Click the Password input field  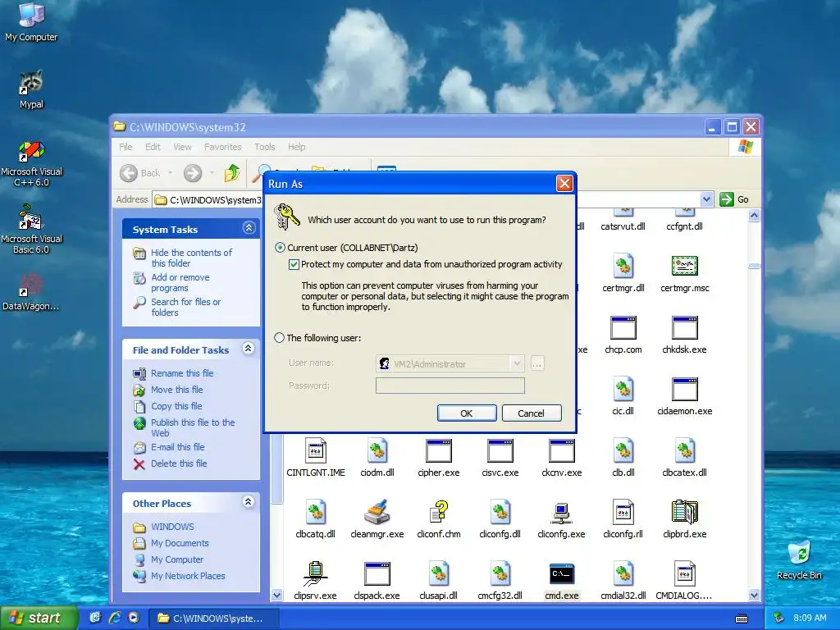click(x=450, y=386)
